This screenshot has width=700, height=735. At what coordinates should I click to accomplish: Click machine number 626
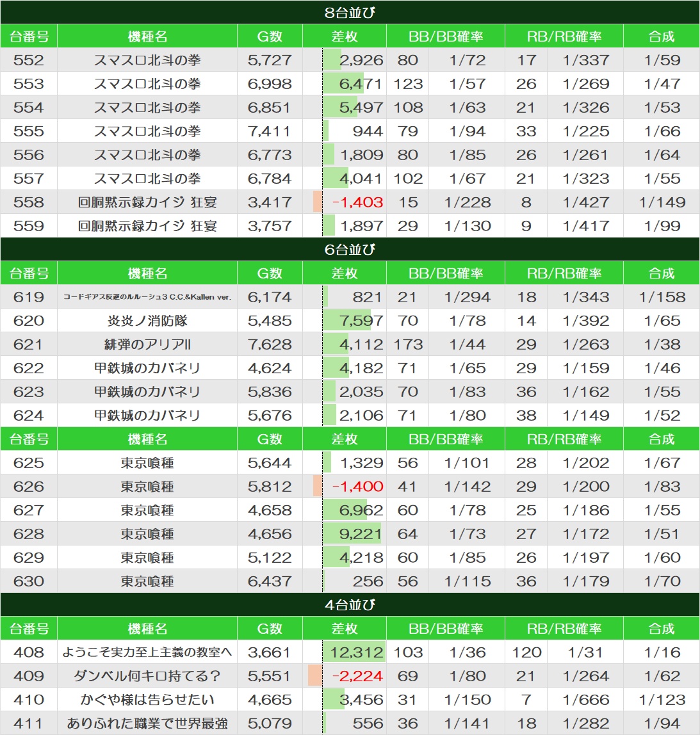click(x=29, y=486)
